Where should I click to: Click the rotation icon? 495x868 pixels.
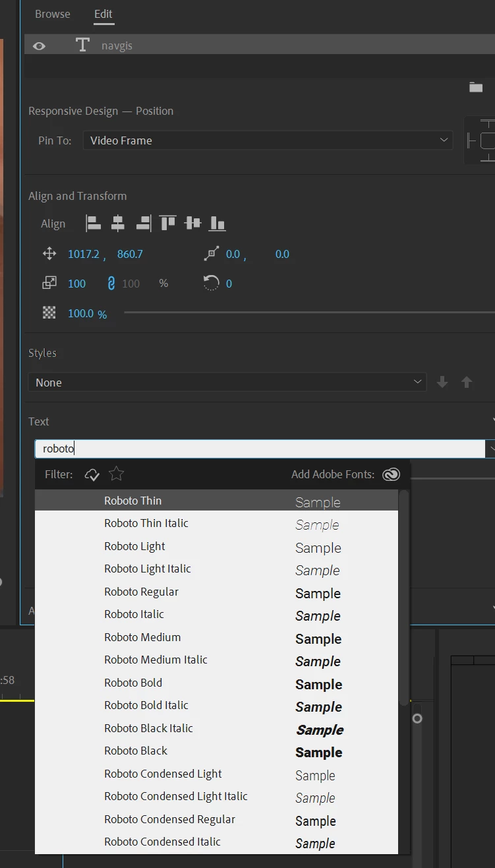(211, 284)
